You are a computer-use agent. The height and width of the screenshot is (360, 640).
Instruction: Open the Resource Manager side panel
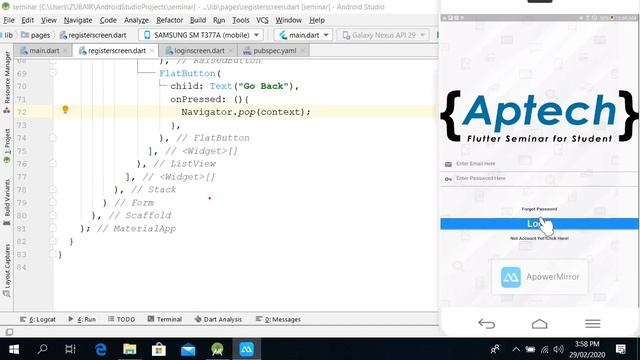(7, 82)
